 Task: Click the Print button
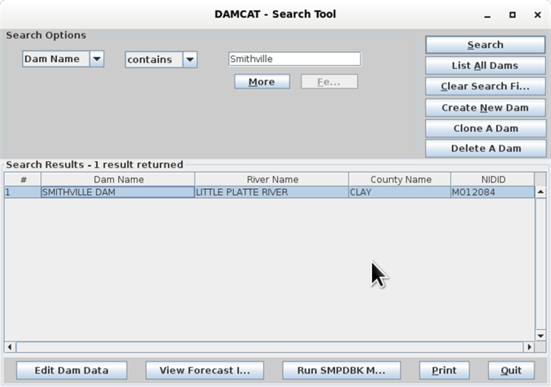point(444,370)
